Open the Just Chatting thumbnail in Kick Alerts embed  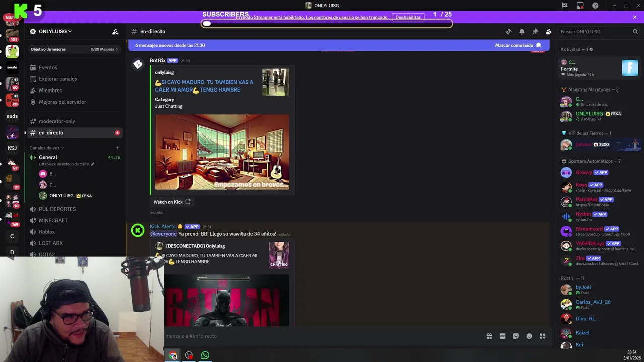click(x=279, y=255)
